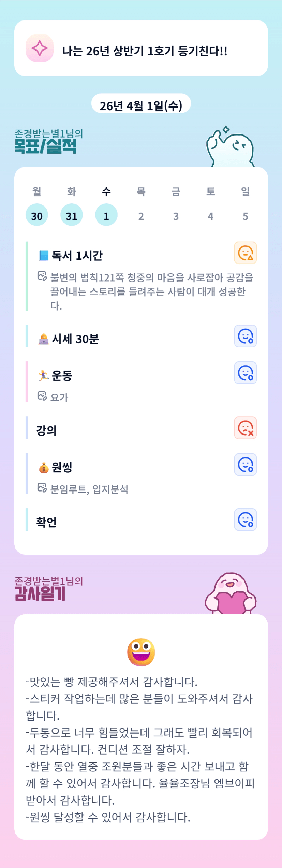Select Thursday the 2nd in week calendar
The height and width of the screenshot is (868, 282).
pos(141,216)
